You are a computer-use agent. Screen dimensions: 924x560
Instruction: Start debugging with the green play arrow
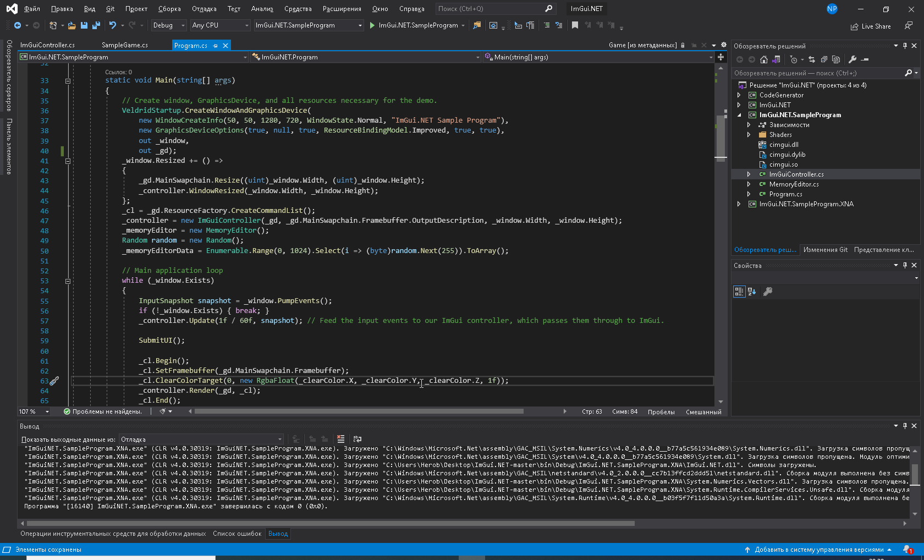tap(372, 25)
